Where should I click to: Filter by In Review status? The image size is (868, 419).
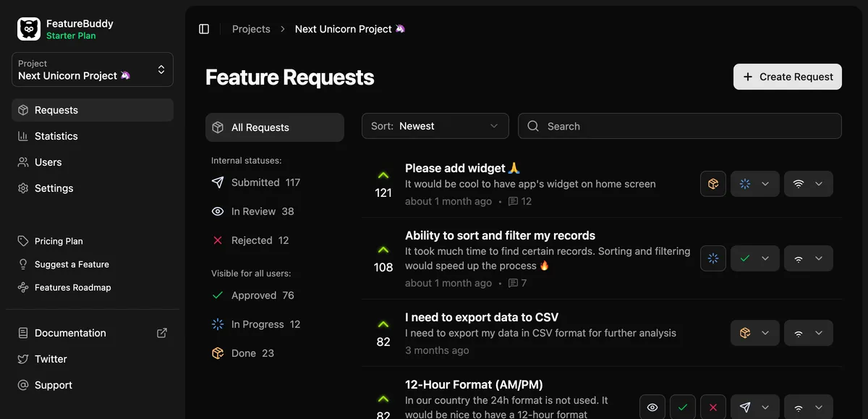pos(263,211)
